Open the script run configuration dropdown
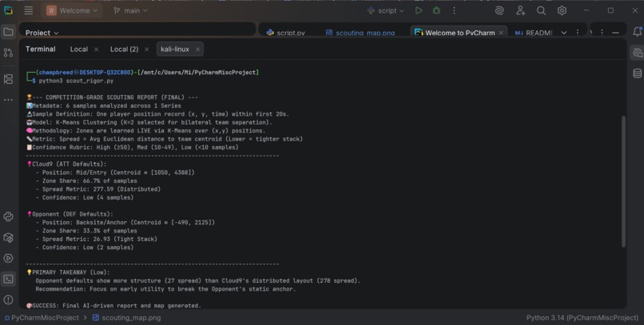Image resolution: width=644 pixels, height=325 pixels. point(386,10)
